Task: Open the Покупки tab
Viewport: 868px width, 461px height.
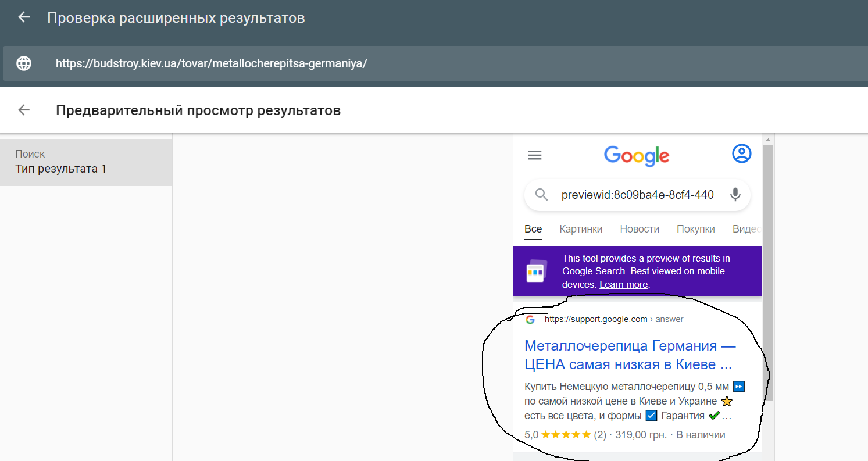Action: [x=696, y=229]
